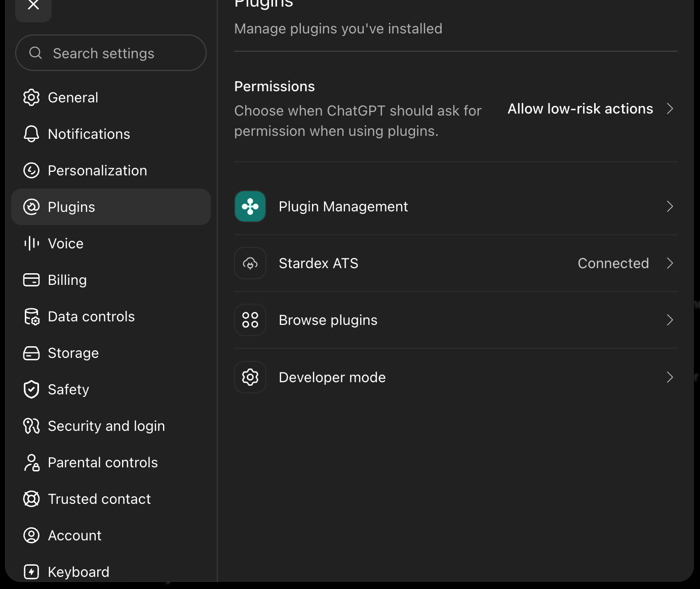The image size is (700, 589).
Task: Click the Voice waveform icon
Action: [31, 243]
